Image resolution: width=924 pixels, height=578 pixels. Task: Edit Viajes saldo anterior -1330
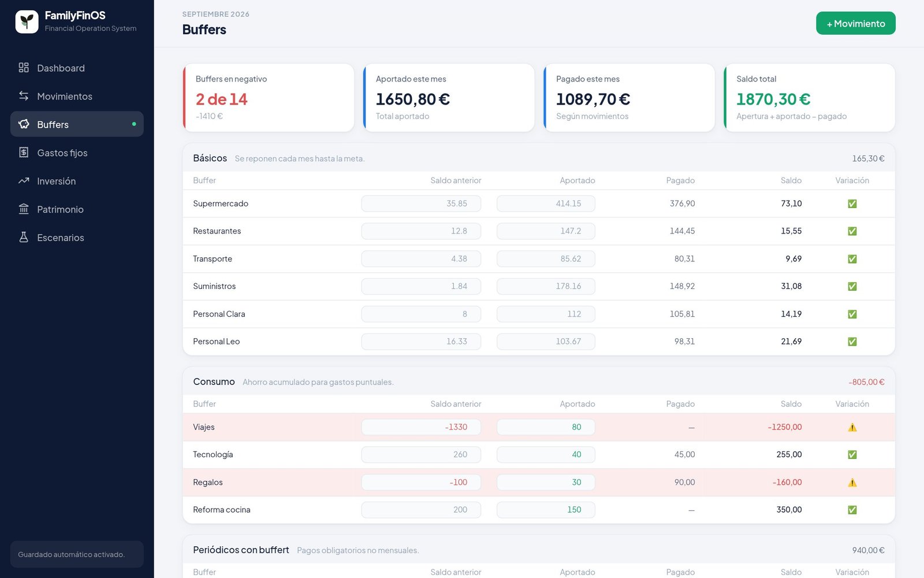421,427
